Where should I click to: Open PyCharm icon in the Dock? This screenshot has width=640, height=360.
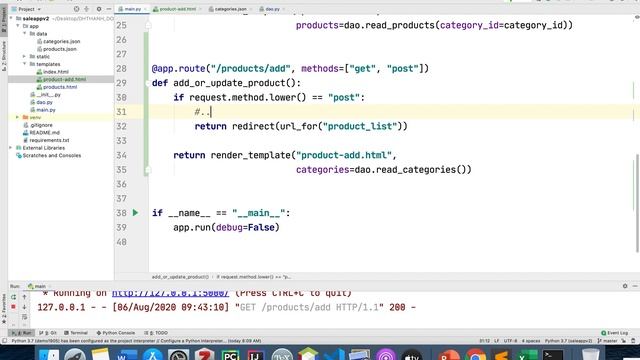[x=230, y=356]
